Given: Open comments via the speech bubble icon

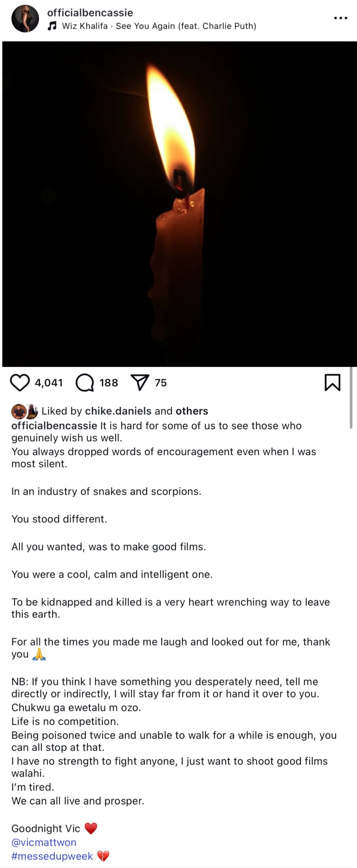Looking at the screenshot, I should pyautogui.click(x=84, y=382).
